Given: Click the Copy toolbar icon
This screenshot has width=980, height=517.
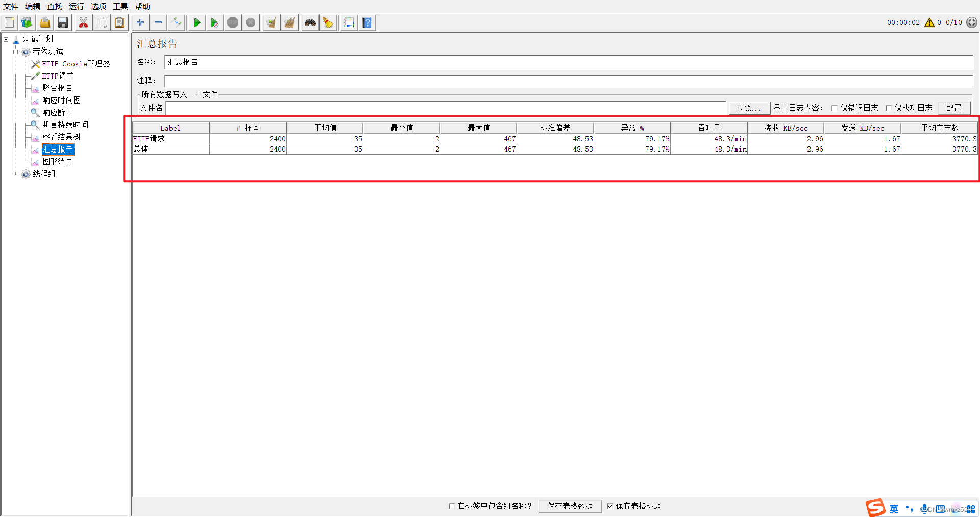Looking at the screenshot, I should (x=102, y=22).
